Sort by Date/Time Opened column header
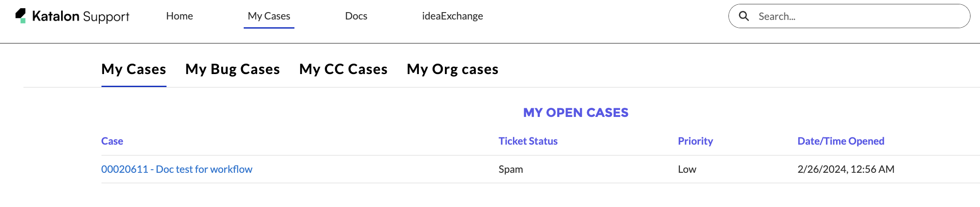 [x=840, y=141]
